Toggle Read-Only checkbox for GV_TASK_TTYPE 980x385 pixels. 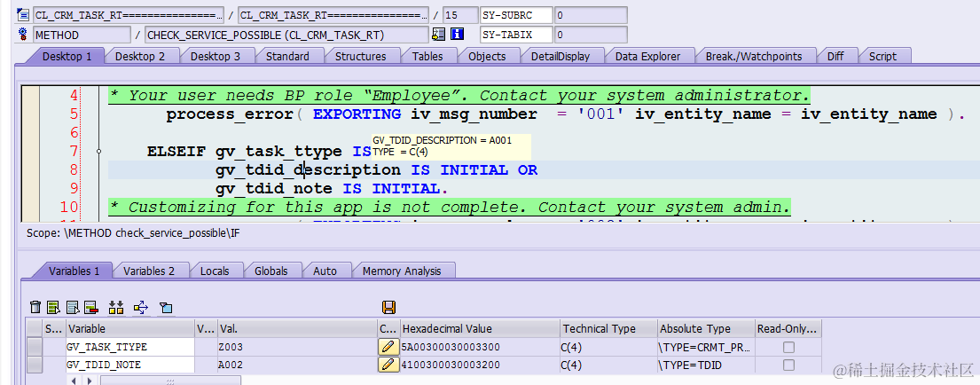point(789,347)
